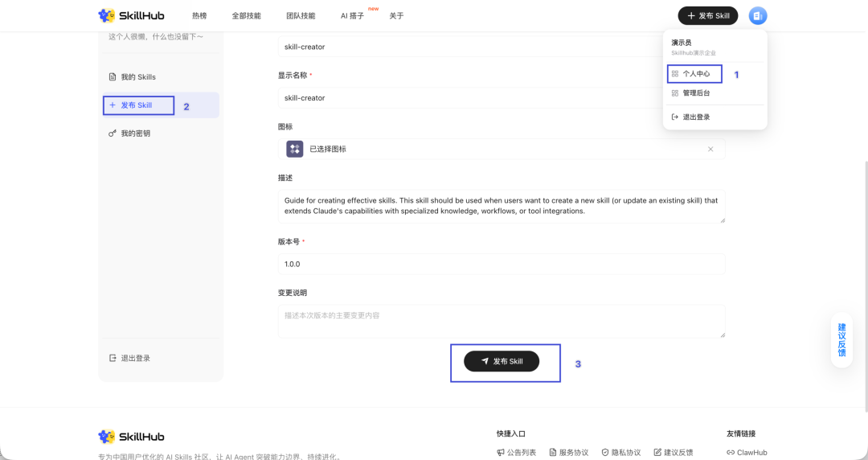Open 我的密钥 in the sidebar

(161, 133)
